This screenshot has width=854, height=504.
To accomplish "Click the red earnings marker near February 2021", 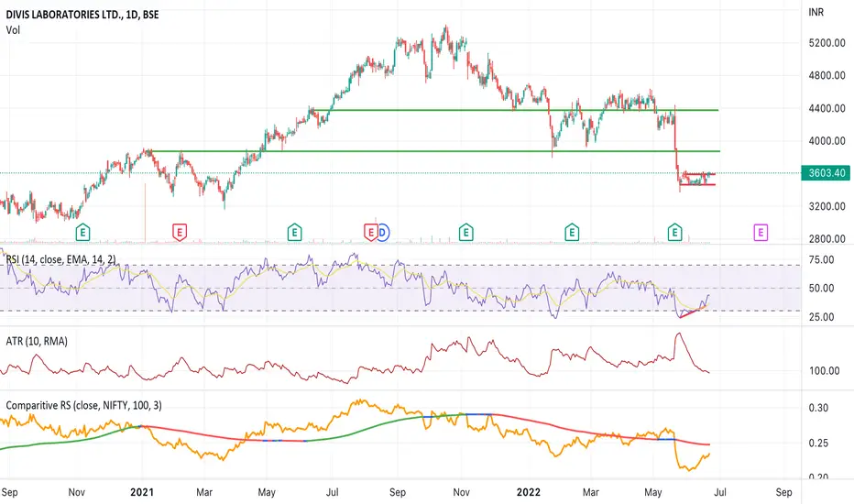I will tap(180, 233).
